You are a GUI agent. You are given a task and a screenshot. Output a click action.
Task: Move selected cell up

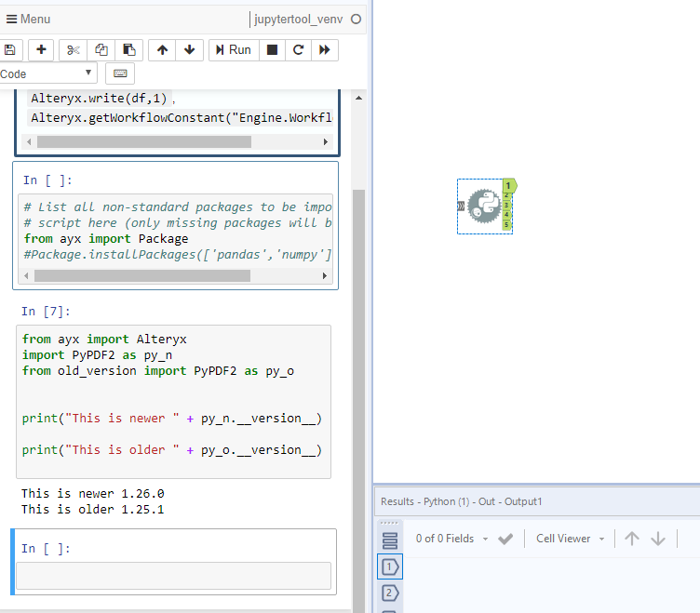coord(163,50)
